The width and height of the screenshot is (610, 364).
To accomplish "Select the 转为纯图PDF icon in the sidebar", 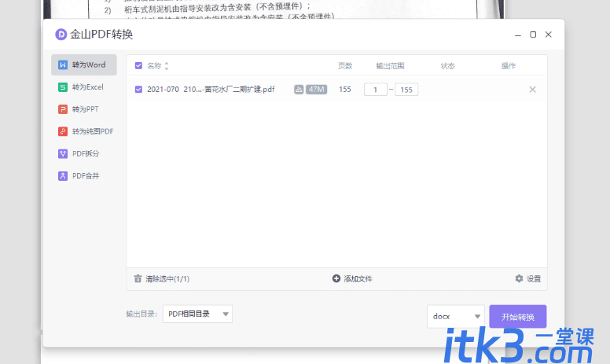I will click(x=63, y=131).
